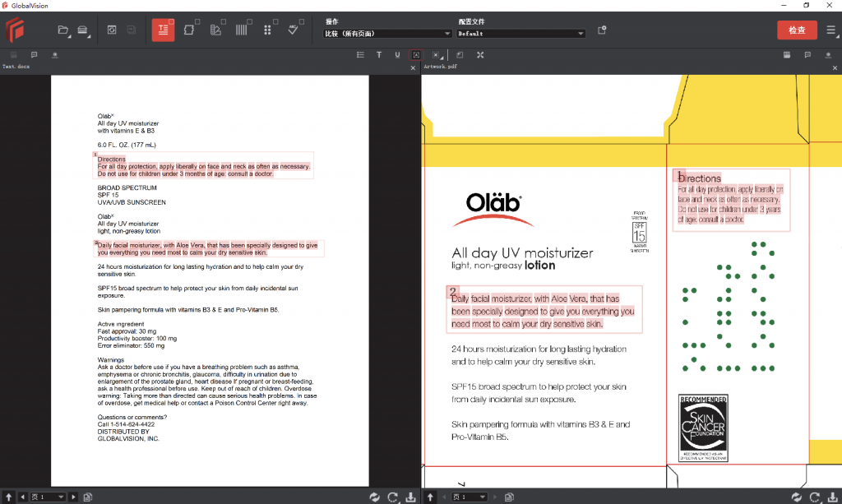
Task: Select the Barcode inspection mode
Action: [x=242, y=30]
